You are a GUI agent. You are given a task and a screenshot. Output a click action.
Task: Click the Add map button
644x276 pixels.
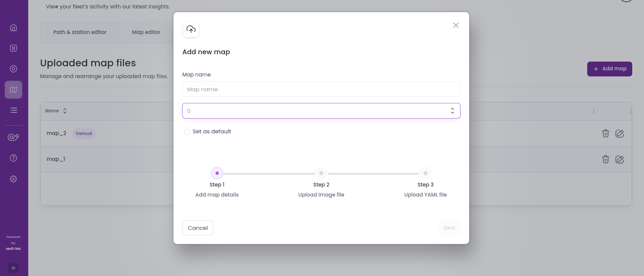(x=609, y=69)
